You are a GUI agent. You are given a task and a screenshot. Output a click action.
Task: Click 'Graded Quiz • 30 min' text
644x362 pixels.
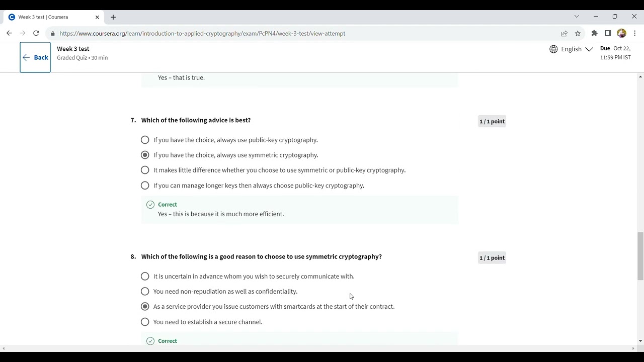pyautogui.click(x=82, y=58)
